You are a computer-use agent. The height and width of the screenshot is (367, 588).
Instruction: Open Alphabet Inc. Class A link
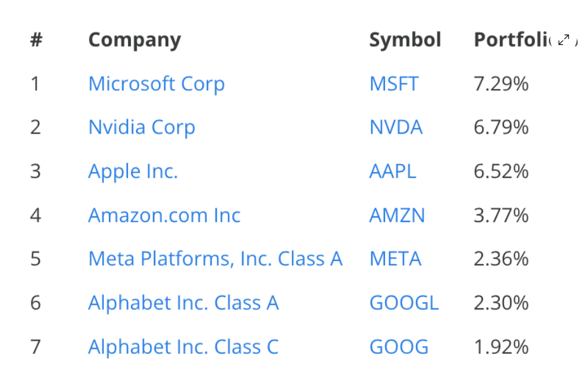(183, 303)
